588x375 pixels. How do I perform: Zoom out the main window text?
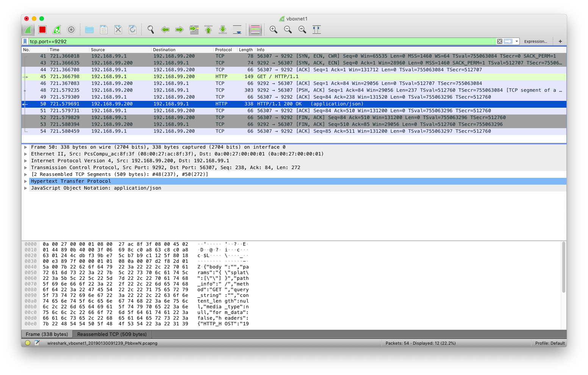coord(288,30)
